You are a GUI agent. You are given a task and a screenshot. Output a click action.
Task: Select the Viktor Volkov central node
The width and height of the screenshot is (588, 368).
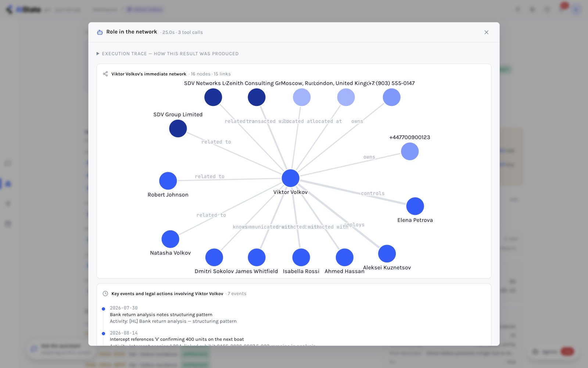click(290, 178)
